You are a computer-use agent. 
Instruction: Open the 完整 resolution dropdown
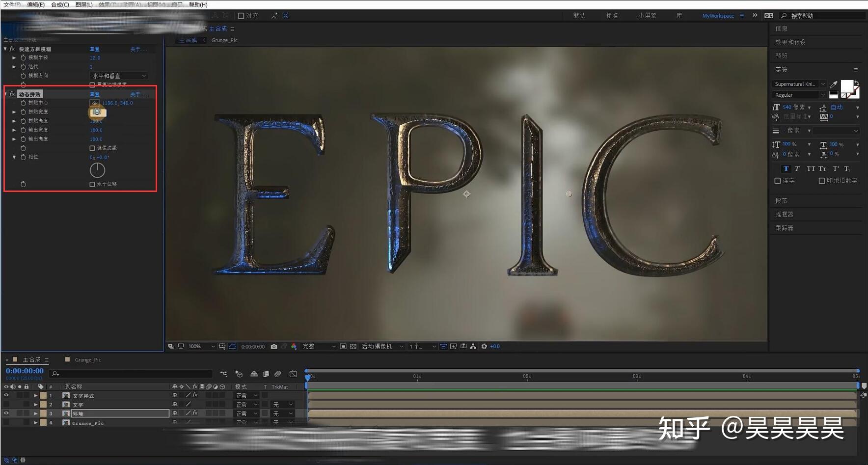(x=319, y=347)
